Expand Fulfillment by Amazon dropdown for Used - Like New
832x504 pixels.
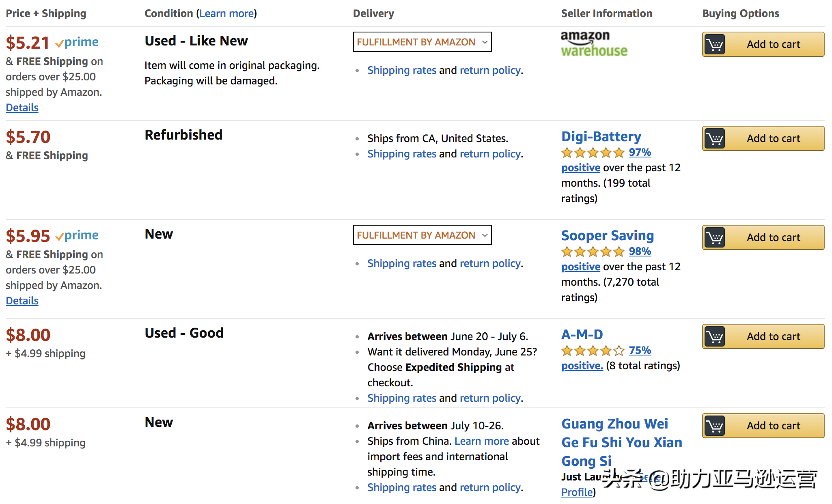(x=422, y=42)
